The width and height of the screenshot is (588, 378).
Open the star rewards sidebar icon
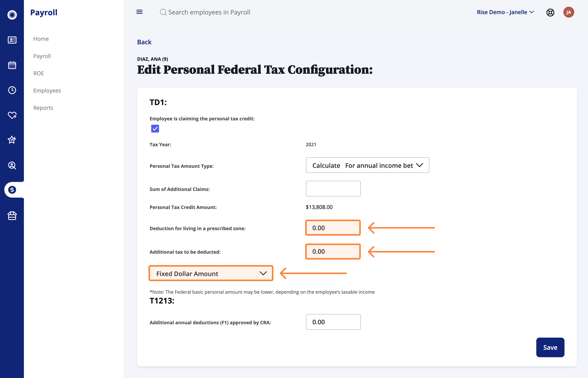click(12, 140)
